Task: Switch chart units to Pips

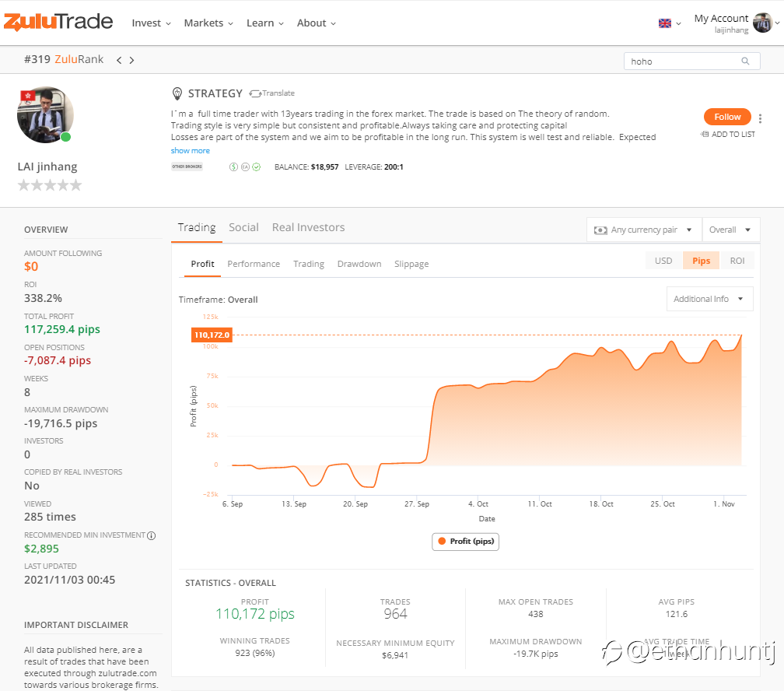Action: pyautogui.click(x=701, y=261)
